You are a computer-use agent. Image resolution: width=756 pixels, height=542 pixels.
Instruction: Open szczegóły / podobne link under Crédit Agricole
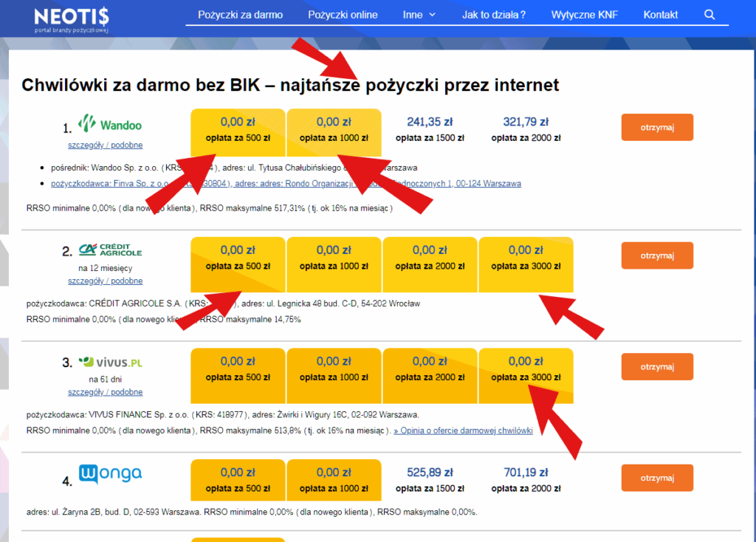pyautogui.click(x=105, y=281)
